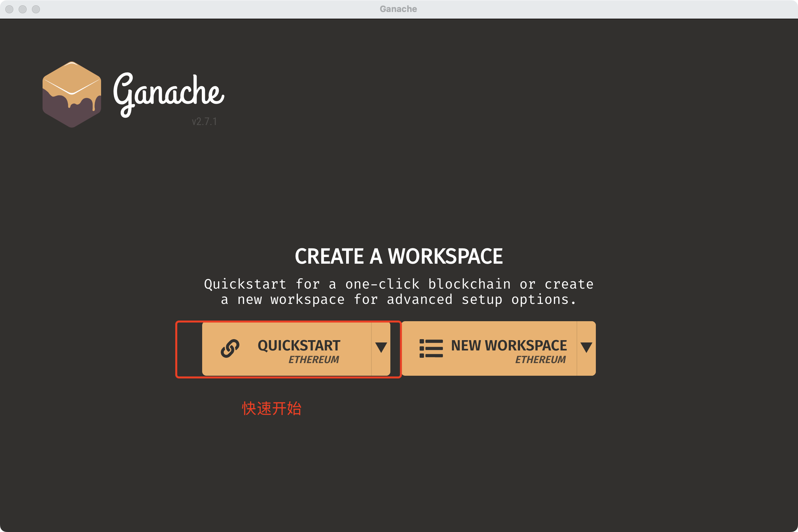798x532 pixels.
Task: Click the CREATE A WORKSPACE heading
Action: coord(399,256)
